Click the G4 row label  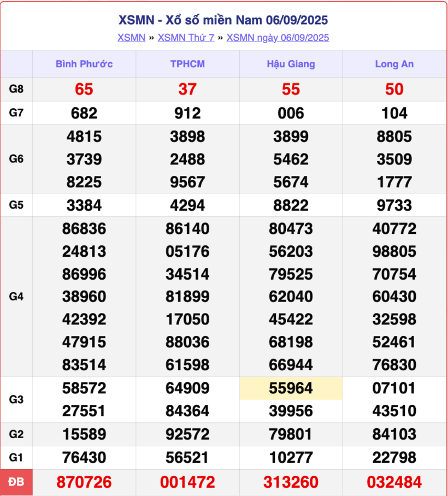16,297
